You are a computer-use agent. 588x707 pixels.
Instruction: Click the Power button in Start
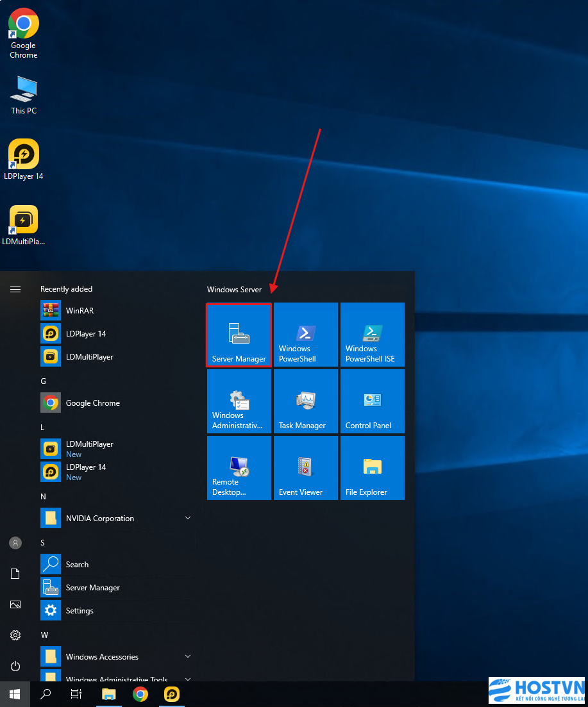(15, 666)
